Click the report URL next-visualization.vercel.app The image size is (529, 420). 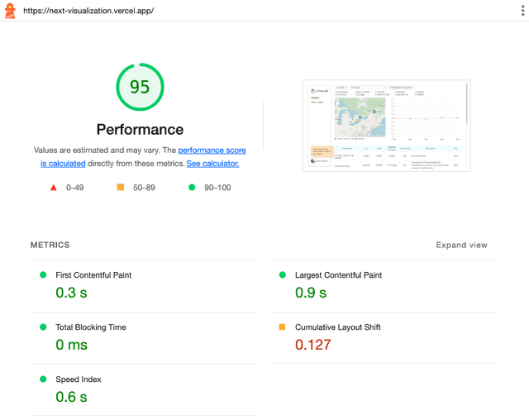click(88, 11)
